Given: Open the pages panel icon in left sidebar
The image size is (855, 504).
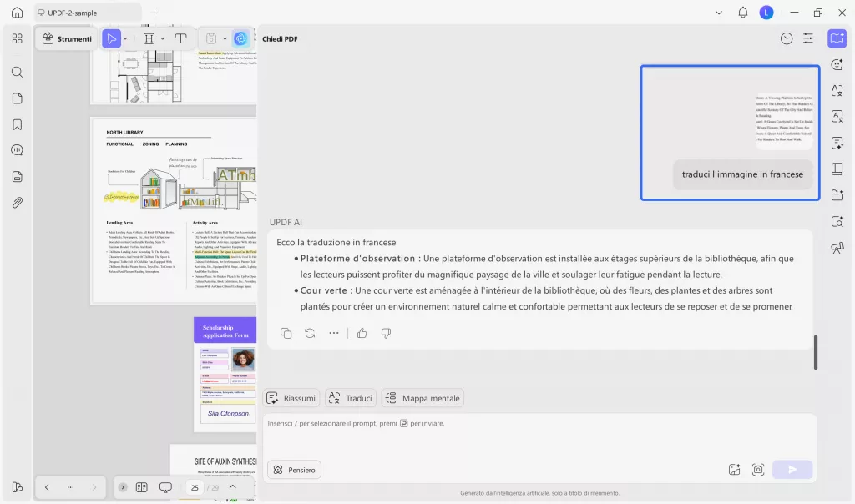Looking at the screenshot, I should (17, 98).
